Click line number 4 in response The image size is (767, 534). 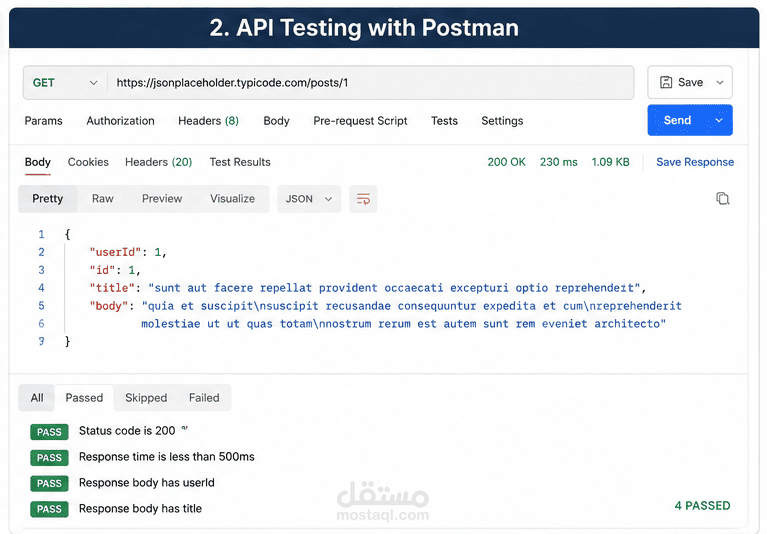click(x=42, y=288)
